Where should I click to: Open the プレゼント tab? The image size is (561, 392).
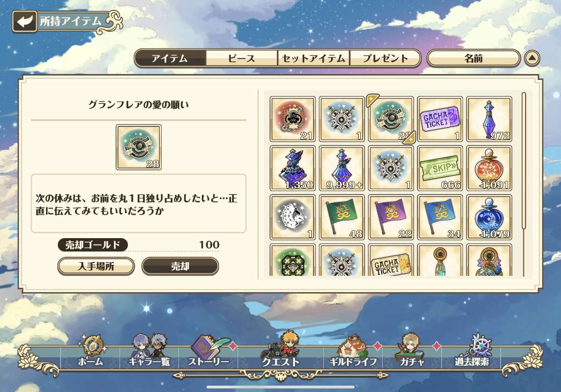[385, 58]
